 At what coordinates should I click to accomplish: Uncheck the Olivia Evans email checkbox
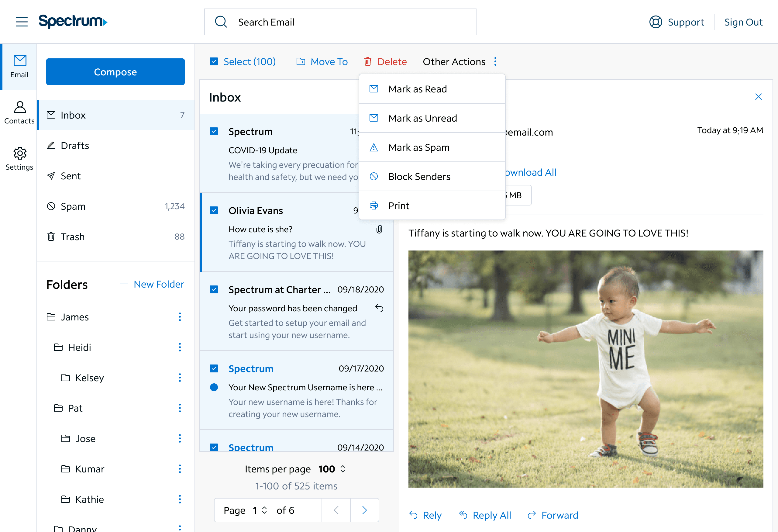214,210
